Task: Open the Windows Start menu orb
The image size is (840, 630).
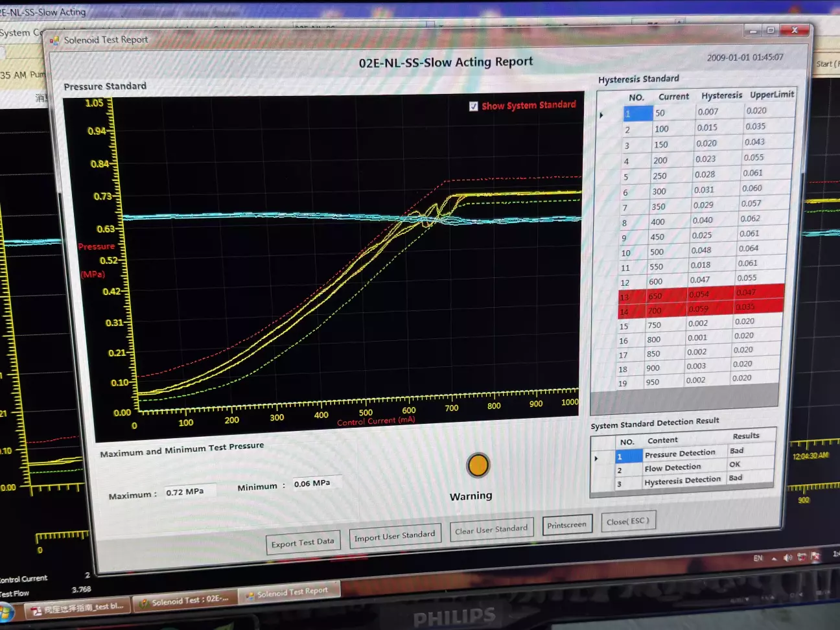Action: [6, 612]
